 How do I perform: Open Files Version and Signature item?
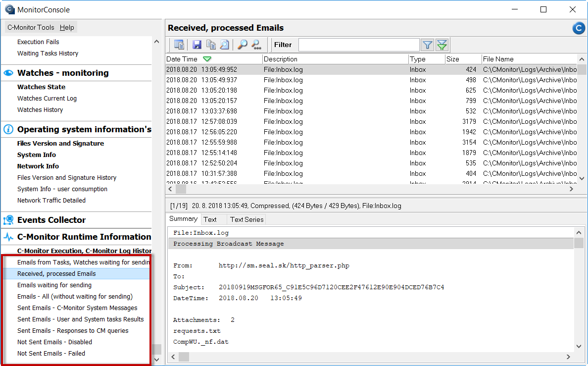point(60,144)
